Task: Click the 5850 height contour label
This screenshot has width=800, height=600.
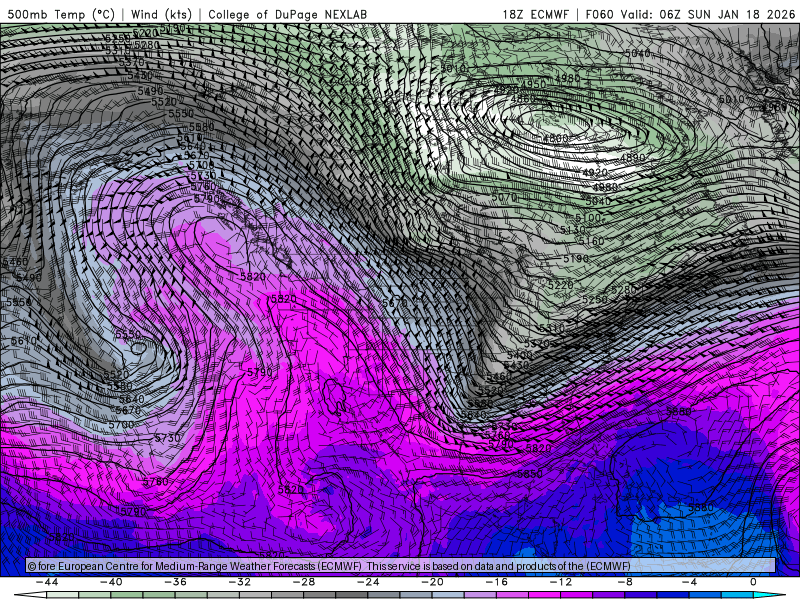Action: click(x=530, y=473)
